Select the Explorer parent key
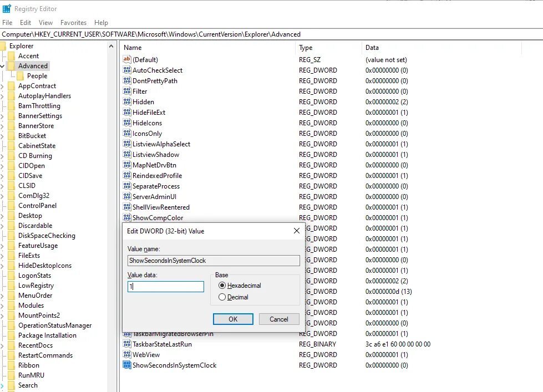Viewport: 543px width, 392px height. pyautogui.click(x=21, y=45)
